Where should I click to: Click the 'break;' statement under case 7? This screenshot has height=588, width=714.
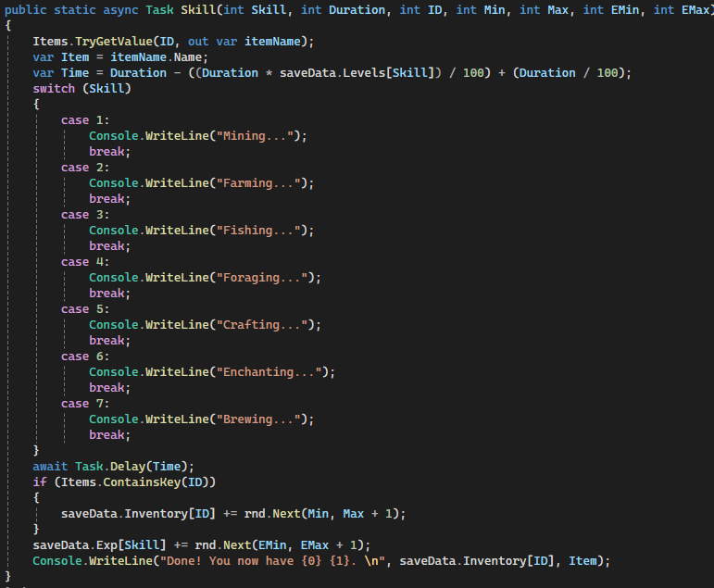point(110,435)
